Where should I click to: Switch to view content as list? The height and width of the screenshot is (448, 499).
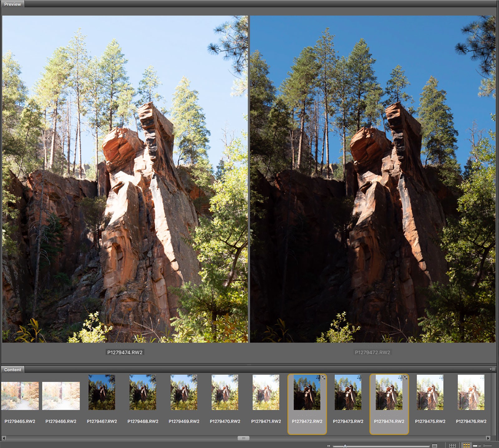(x=487, y=446)
